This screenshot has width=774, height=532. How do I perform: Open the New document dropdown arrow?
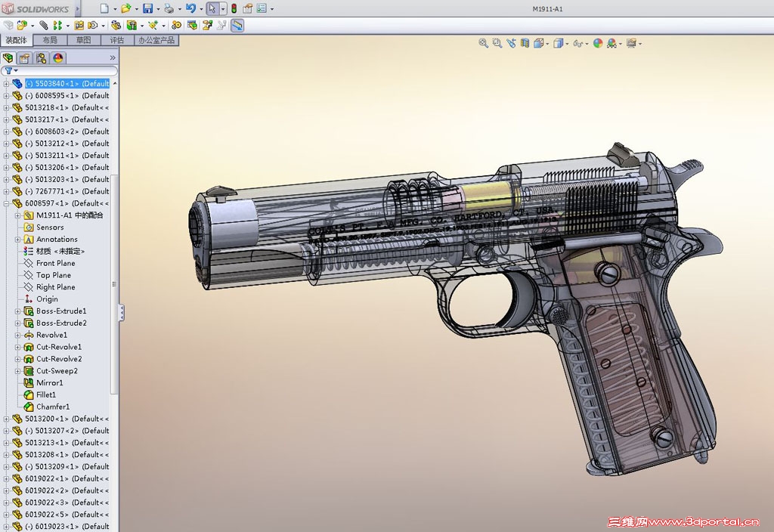(115, 9)
